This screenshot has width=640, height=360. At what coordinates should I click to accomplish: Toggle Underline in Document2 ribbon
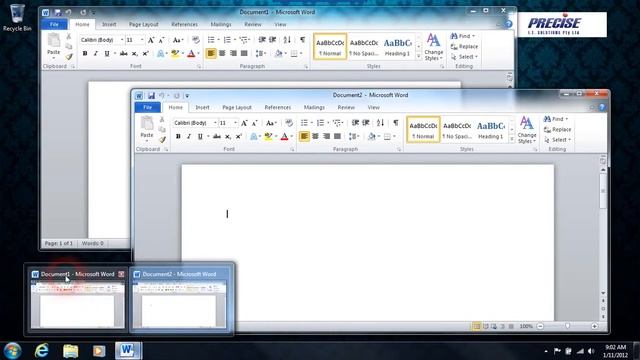click(200, 136)
